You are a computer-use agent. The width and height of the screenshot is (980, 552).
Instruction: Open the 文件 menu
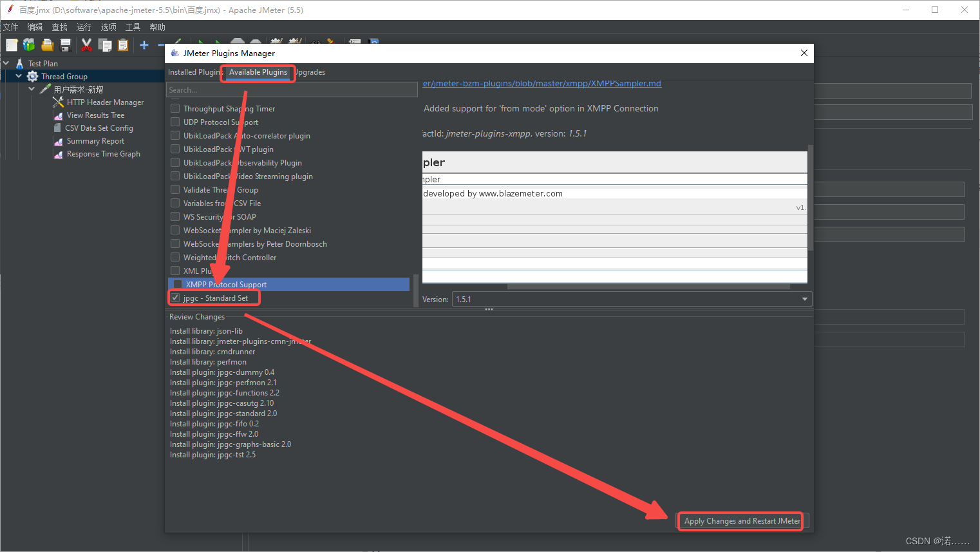point(11,27)
